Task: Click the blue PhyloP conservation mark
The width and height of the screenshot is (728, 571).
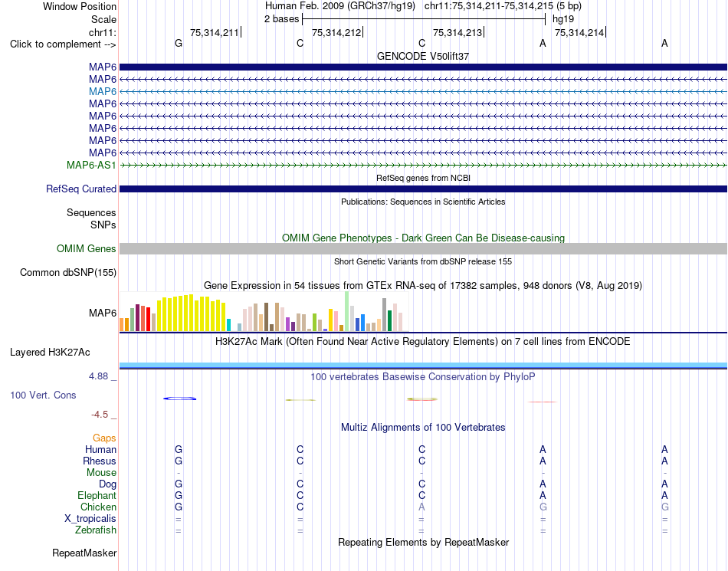Action: 179,399
